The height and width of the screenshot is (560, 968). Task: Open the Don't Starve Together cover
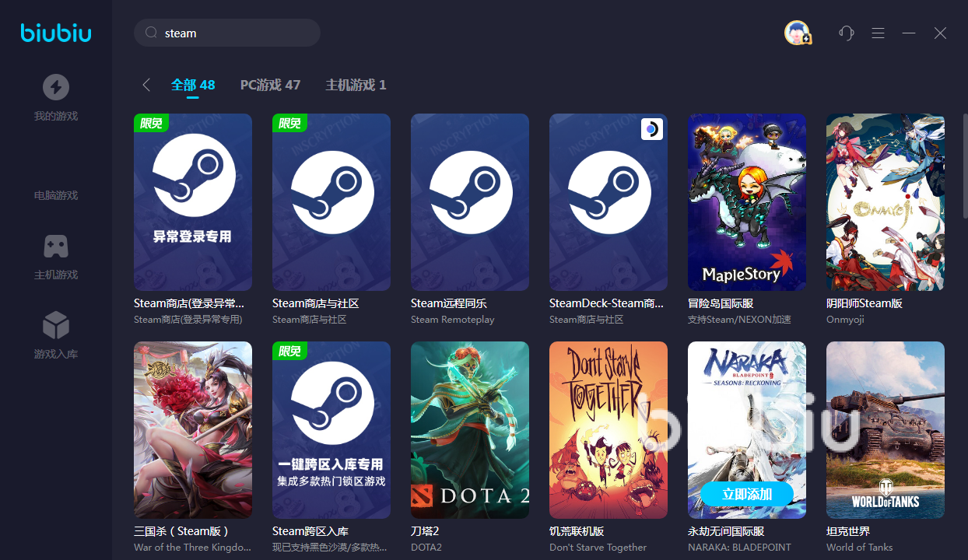tap(608, 429)
